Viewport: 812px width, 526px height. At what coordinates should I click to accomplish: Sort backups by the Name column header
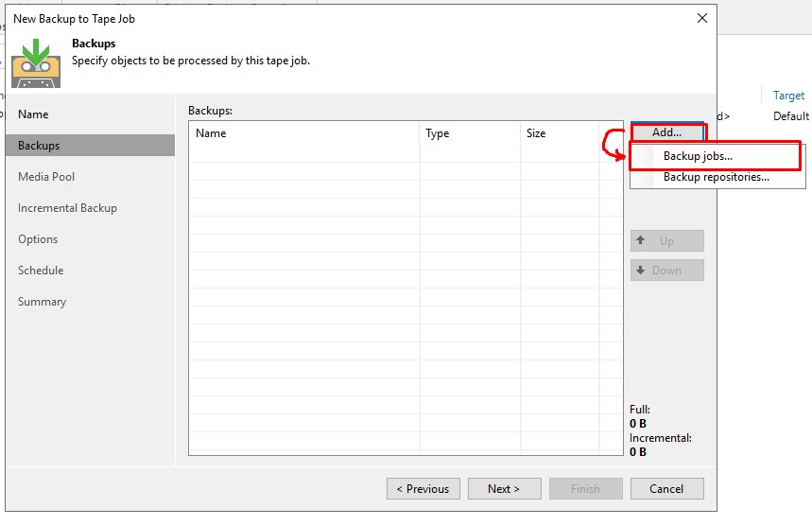(211, 133)
